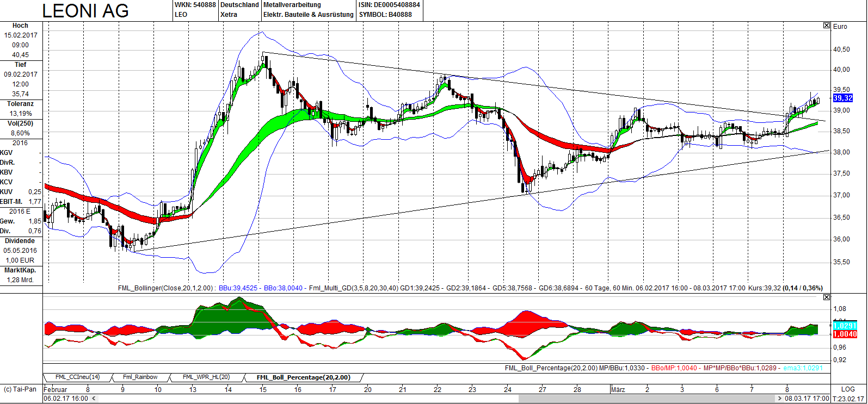Click the KUV value 0,25
The height and width of the screenshot is (404, 868).
35,192
